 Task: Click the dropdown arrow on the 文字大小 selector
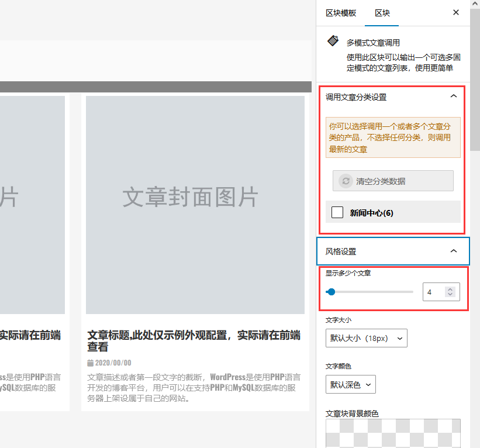tap(400, 338)
